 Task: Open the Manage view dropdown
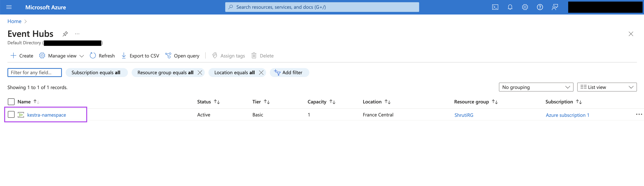click(61, 56)
